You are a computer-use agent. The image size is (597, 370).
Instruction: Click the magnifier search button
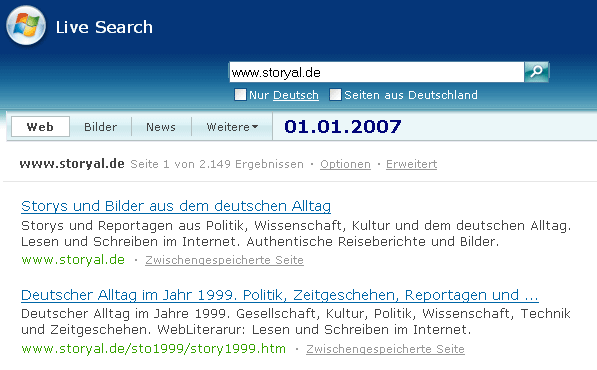pos(536,72)
